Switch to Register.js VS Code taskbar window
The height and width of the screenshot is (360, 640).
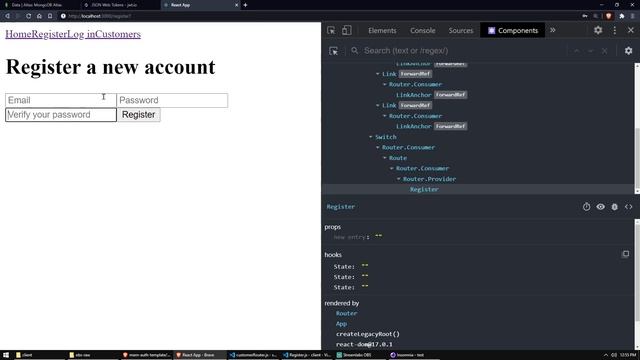[307, 355]
